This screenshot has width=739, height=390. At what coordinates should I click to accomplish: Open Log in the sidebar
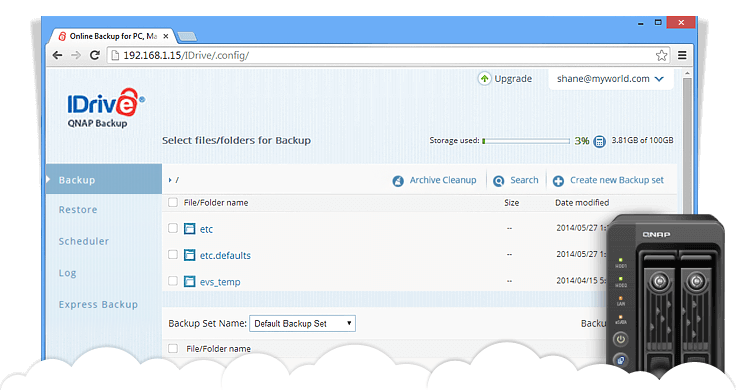click(67, 273)
